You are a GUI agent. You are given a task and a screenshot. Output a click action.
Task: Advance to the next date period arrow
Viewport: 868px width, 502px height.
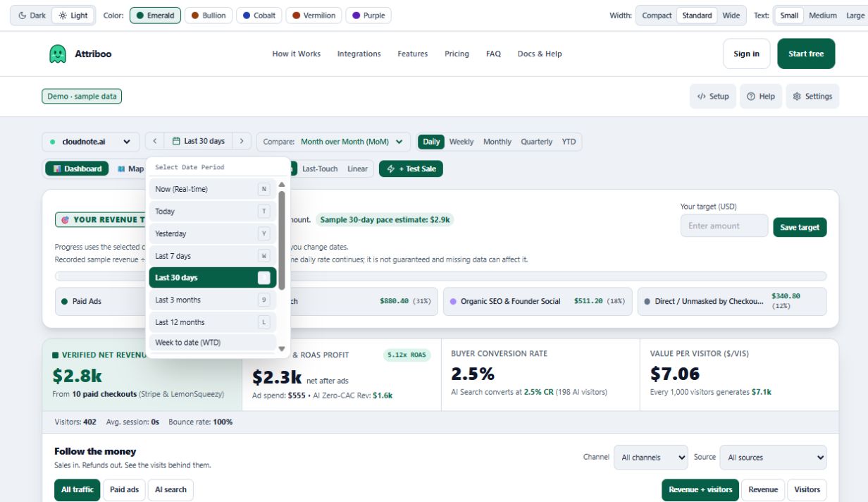click(x=242, y=141)
